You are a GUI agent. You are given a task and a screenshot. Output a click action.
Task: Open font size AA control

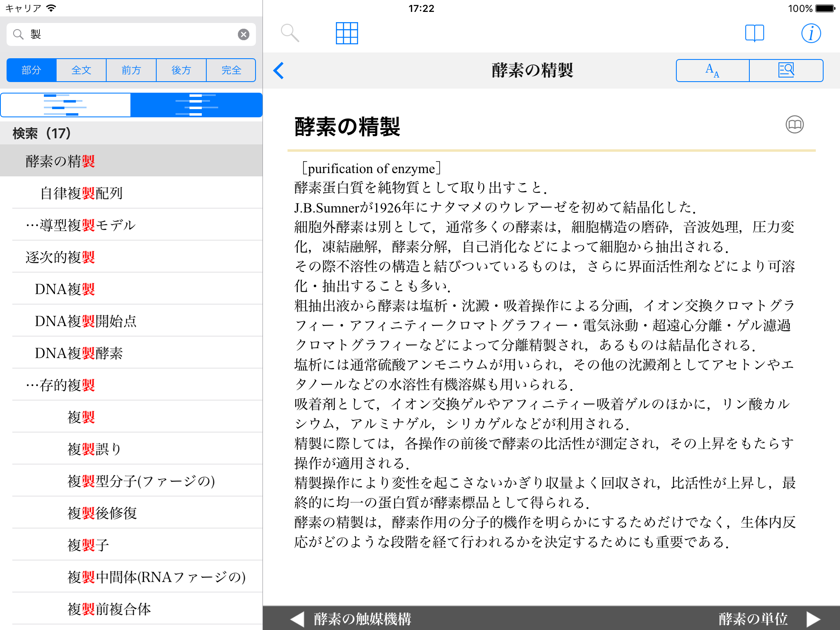pos(712,71)
